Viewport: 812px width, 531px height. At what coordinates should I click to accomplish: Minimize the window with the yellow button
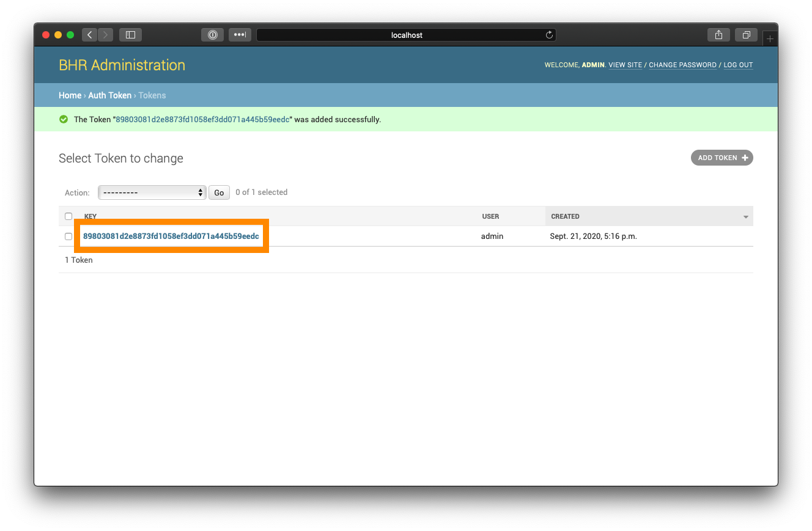tap(58, 35)
